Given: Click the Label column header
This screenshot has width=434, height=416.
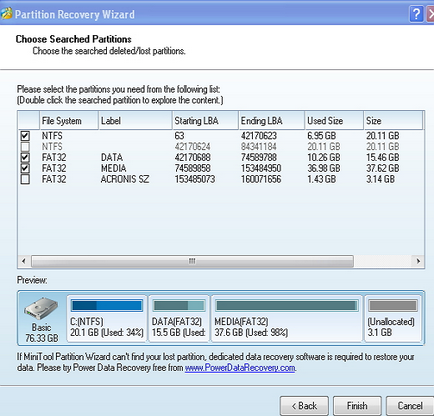Looking at the screenshot, I should pos(135,121).
